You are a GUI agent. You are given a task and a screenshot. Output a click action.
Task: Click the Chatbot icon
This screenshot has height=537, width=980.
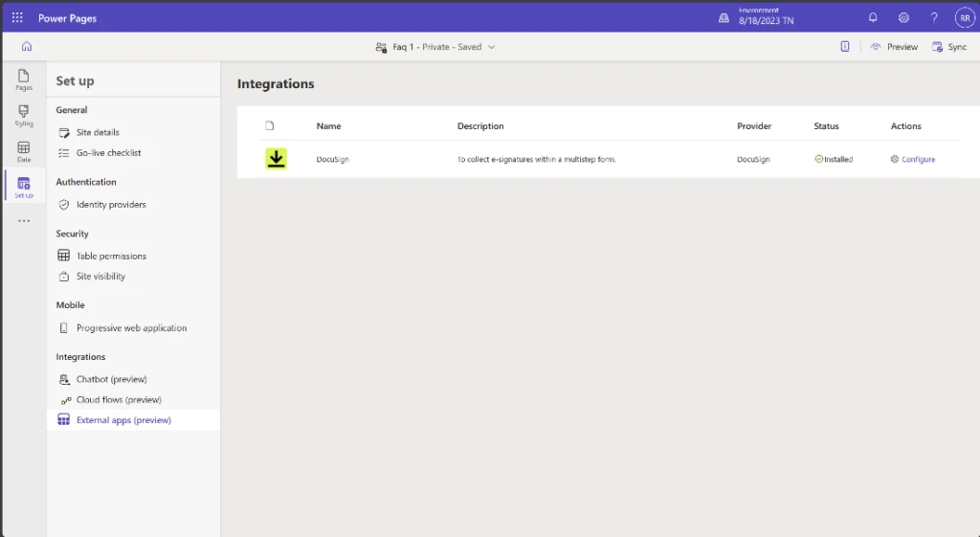point(64,379)
